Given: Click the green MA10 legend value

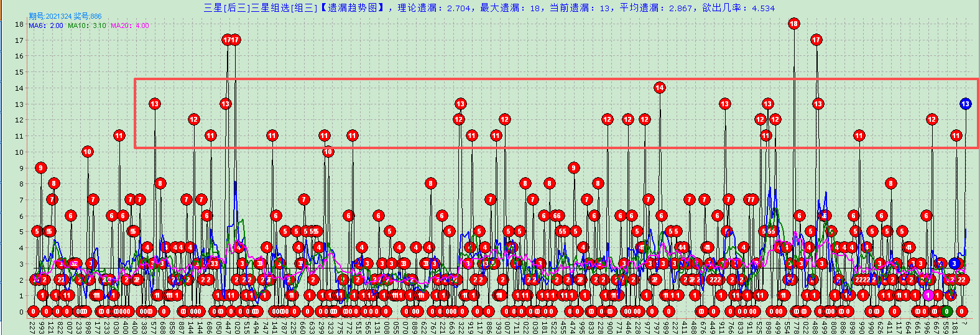Looking at the screenshot, I should pos(99,25).
